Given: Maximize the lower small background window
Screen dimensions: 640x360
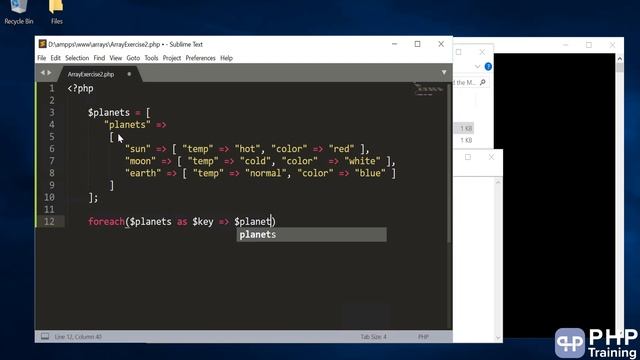Looking at the screenshot, I should (x=468, y=157).
